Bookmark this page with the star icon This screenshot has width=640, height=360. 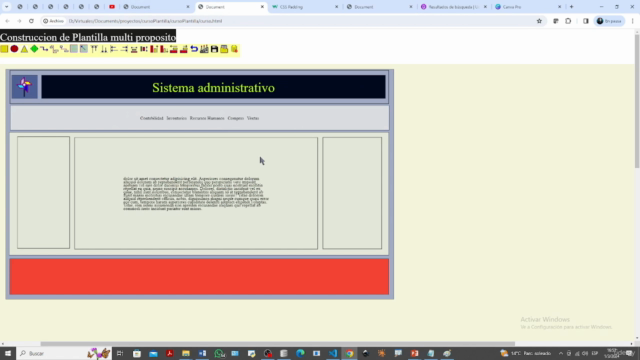(539, 21)
